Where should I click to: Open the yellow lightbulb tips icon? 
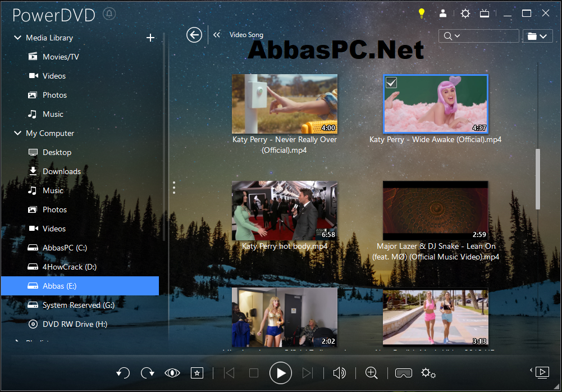pos(422,13)
